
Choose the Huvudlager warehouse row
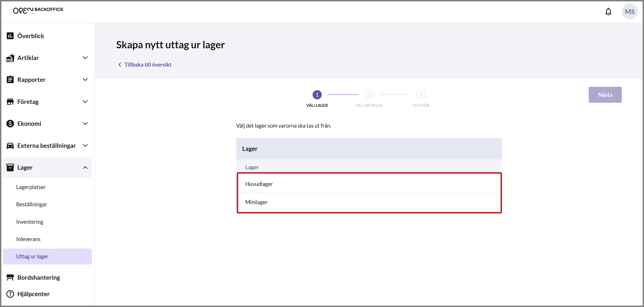pyautogui.click(x=369, y=184)
